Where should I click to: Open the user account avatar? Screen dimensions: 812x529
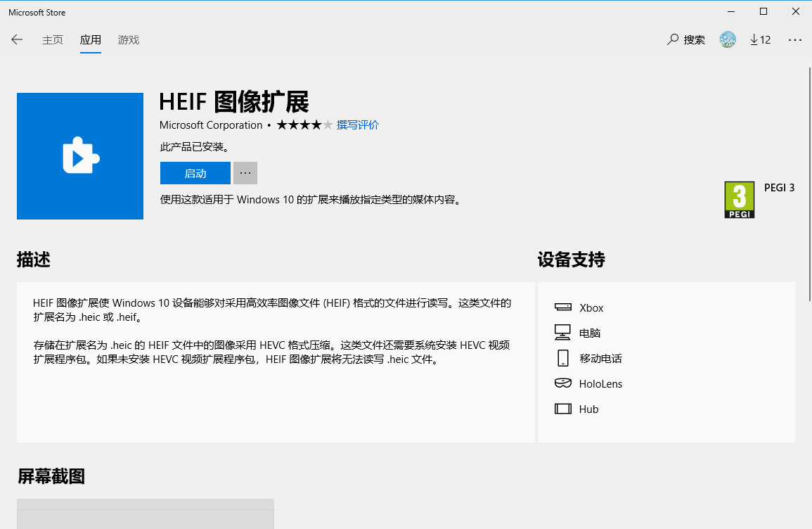pyautogui.click(x=728, y=39)
